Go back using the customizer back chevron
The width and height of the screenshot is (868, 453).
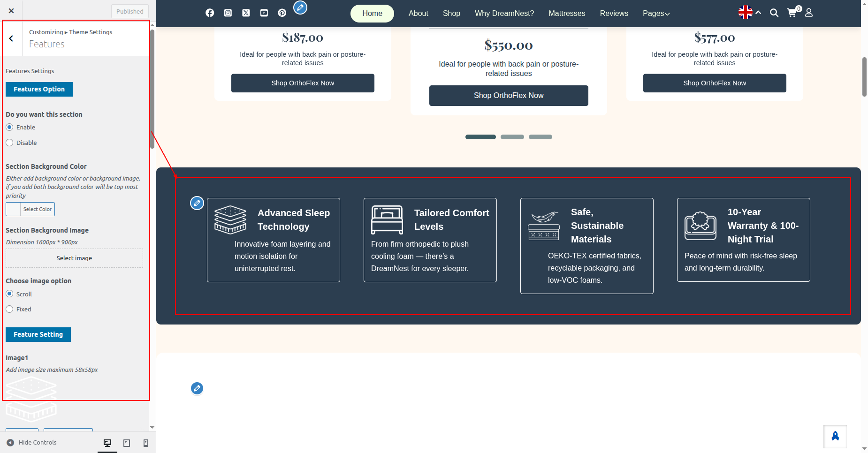(x=11, y=38)
